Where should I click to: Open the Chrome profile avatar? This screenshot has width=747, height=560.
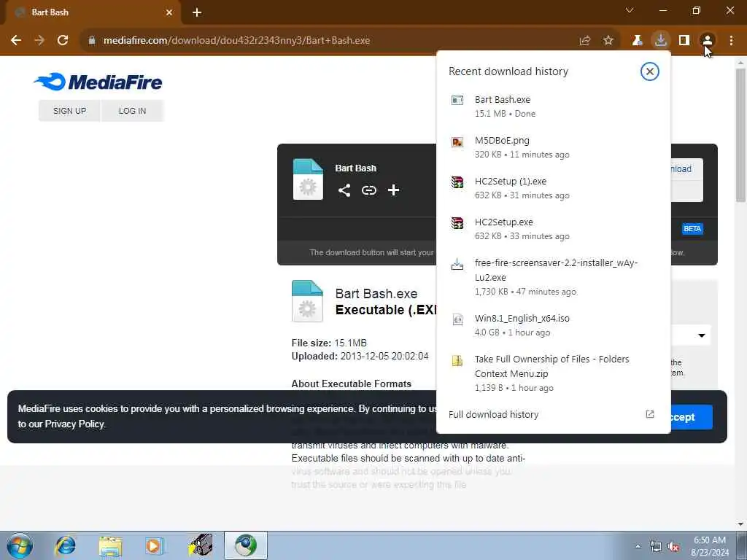(x=708, y=41)
